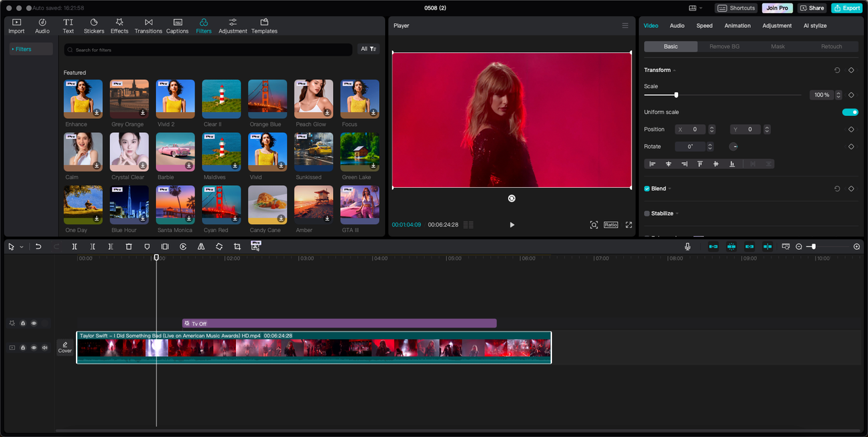Open the Player panel menu
The image size is (868, 437).
click(x=625, y=25)
